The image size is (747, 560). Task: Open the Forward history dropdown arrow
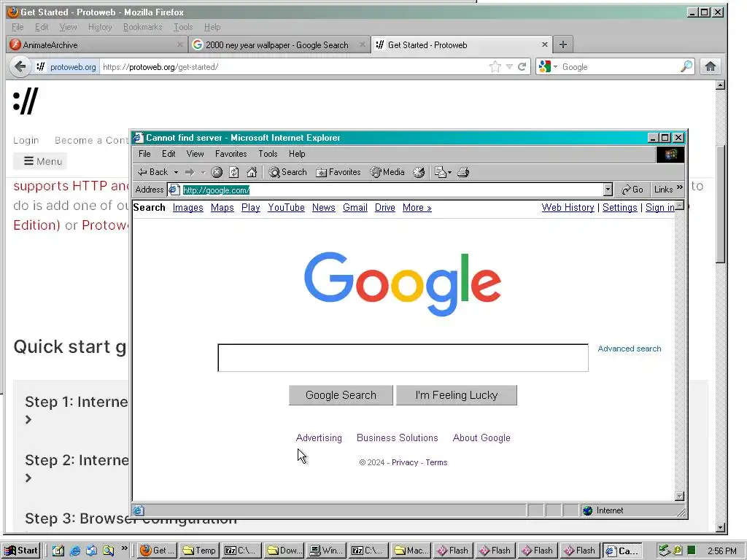point(203,172)
